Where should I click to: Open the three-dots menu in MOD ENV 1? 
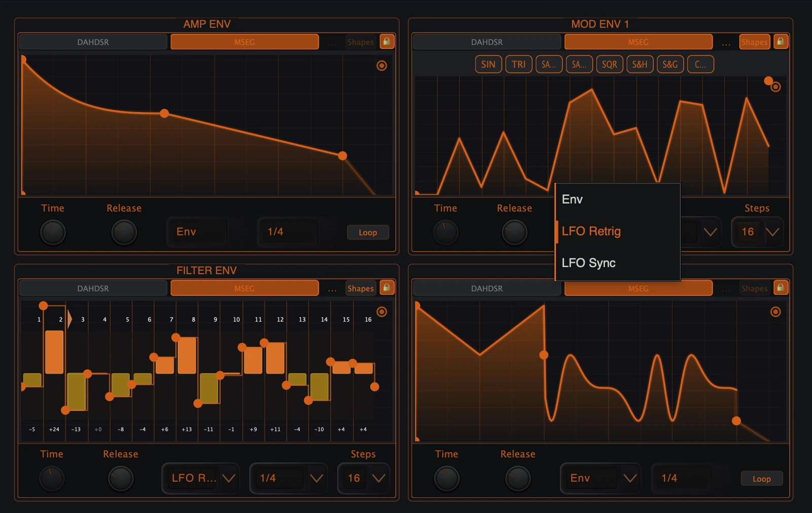pyautogui.click(x=726, y=43)
